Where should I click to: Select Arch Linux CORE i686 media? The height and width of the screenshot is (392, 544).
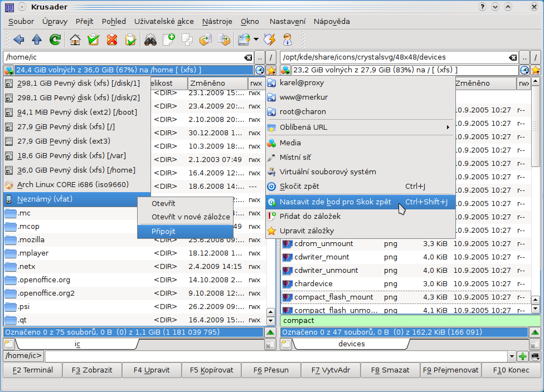tap(77, 185)
